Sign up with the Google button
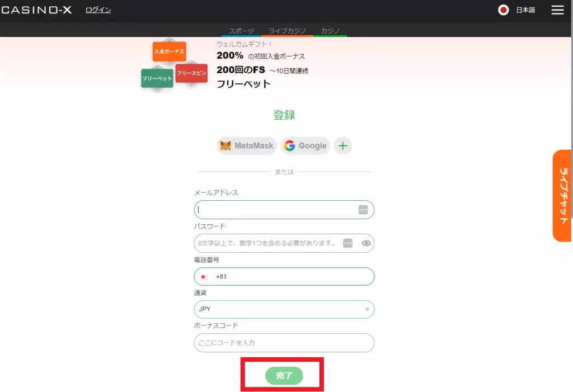Viewport: 573px width, 392px height. 306,146
